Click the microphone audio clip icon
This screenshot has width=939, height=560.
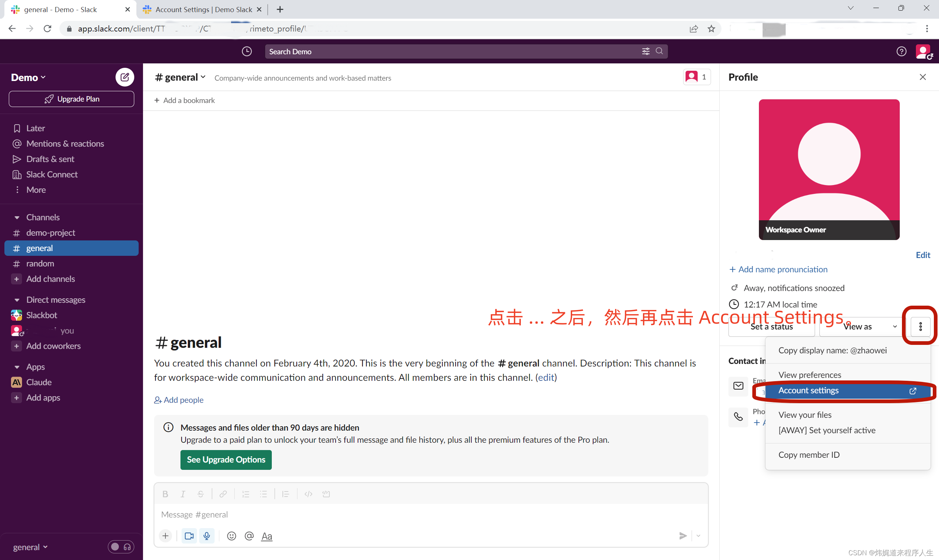[207, 536]
